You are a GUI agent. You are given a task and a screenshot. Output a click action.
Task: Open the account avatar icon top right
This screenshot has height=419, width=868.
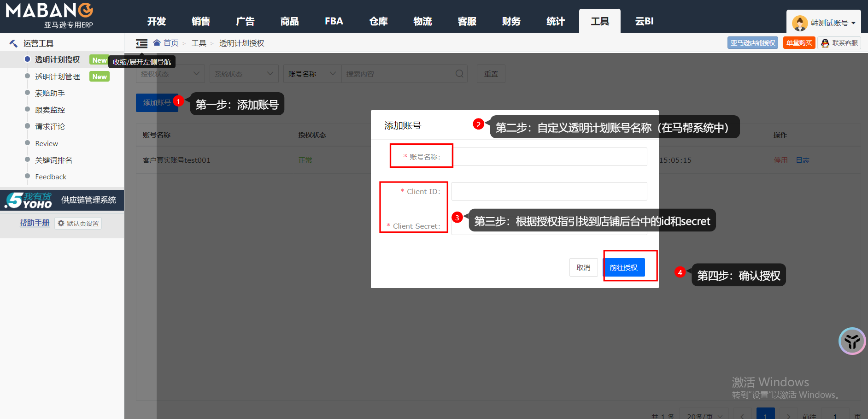click(799, 21)
